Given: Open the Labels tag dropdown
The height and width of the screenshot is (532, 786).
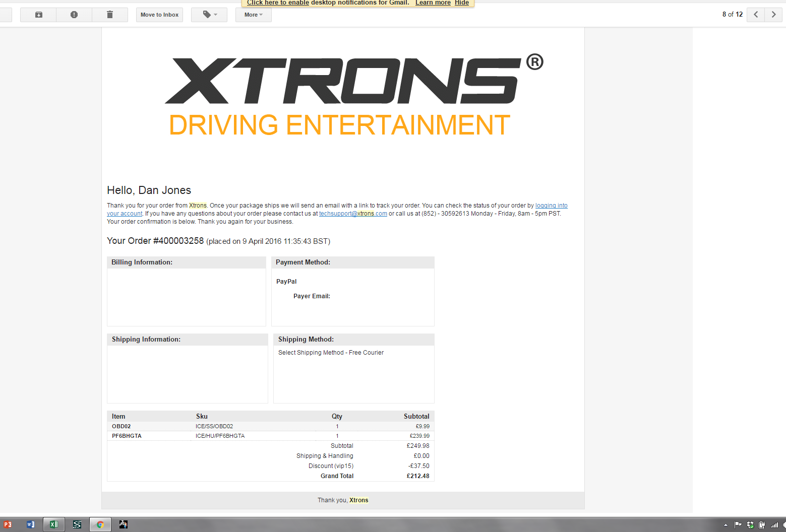Looking at the screenshot, I should [209, 15].
